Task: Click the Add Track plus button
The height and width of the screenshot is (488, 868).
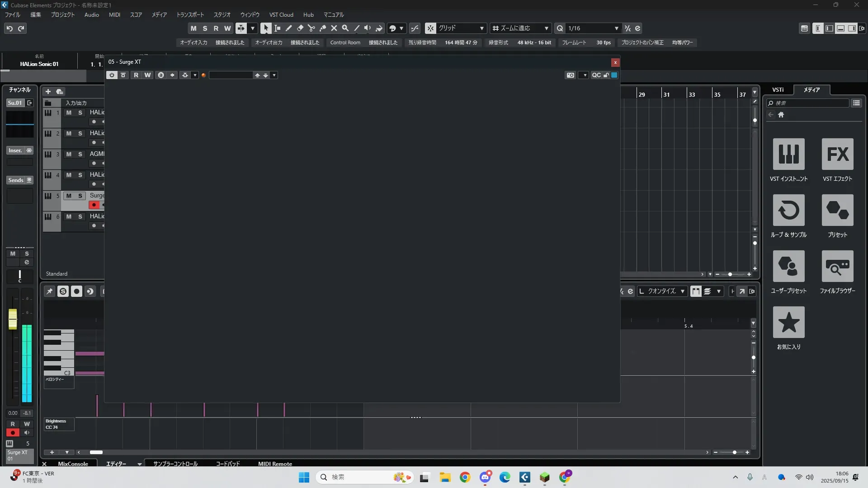Action: tap(48, 91)
